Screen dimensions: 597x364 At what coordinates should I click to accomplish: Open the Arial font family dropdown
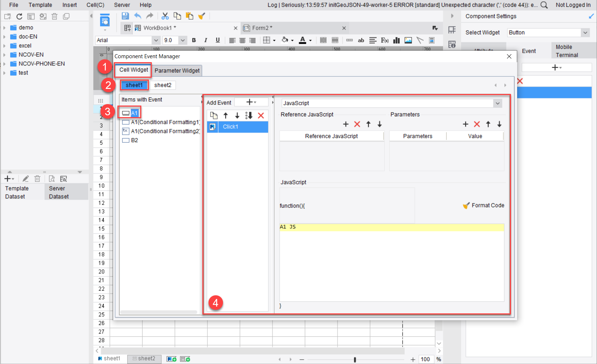click(x=156, y=40)
